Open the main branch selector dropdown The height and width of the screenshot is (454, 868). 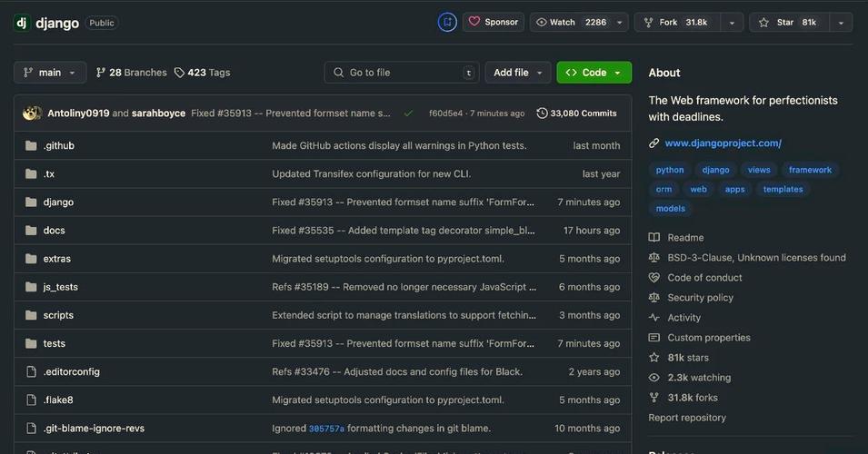(50, 73)
